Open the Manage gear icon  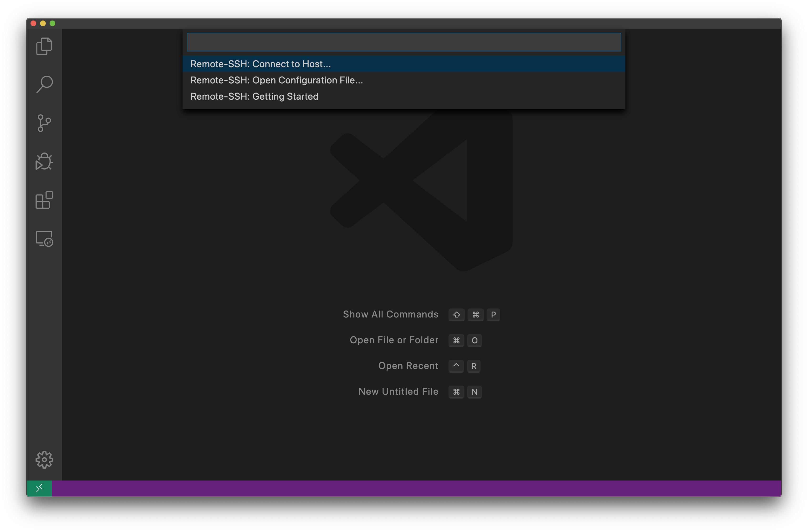pos(44,460)
